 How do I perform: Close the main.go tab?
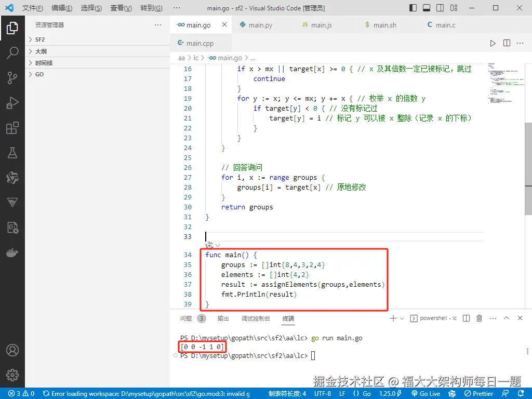[224, 25]
